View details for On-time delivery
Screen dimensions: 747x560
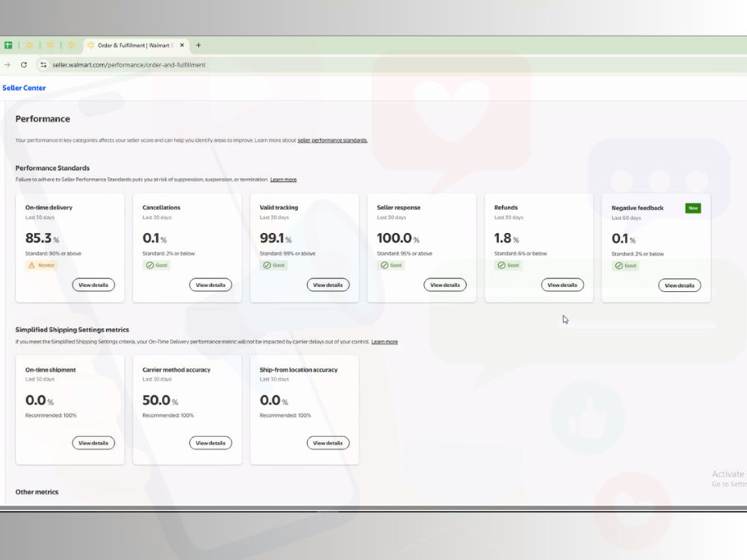click(93, 284)
